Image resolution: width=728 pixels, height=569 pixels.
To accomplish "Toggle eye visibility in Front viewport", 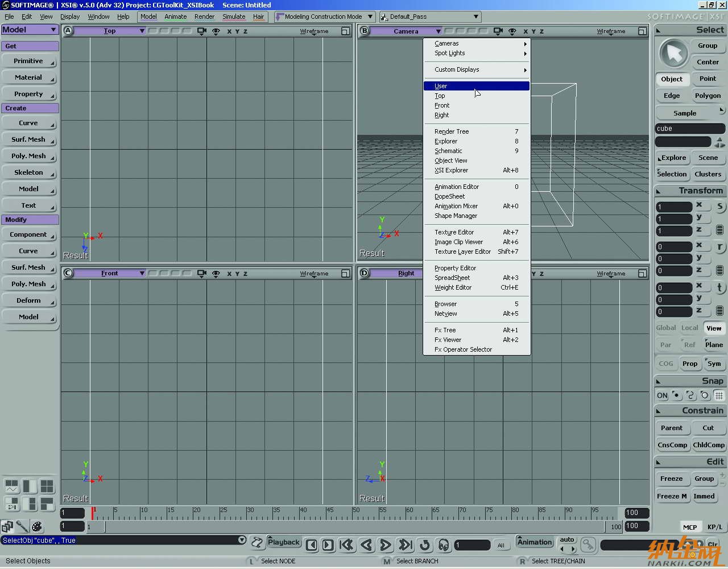I will 216,274.
